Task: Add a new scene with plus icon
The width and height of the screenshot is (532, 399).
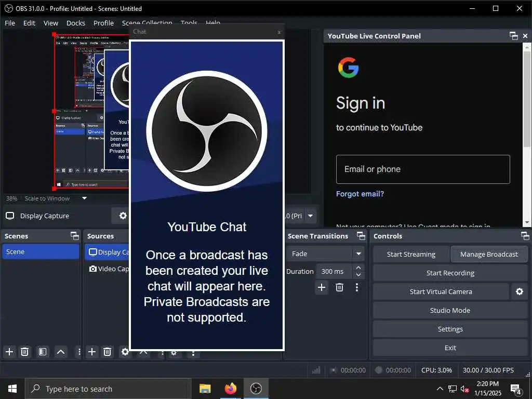Action: 9,352
